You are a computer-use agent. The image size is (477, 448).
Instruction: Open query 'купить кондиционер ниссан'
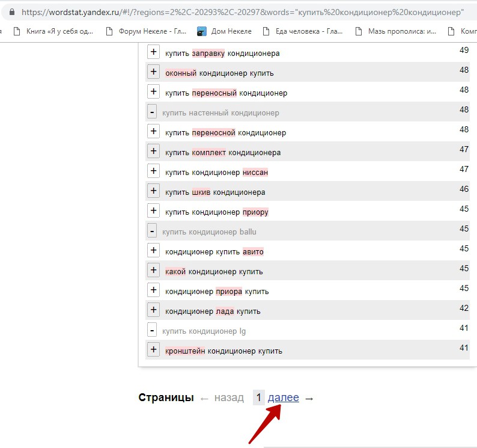pyautogui.click(x=217, y=173)
